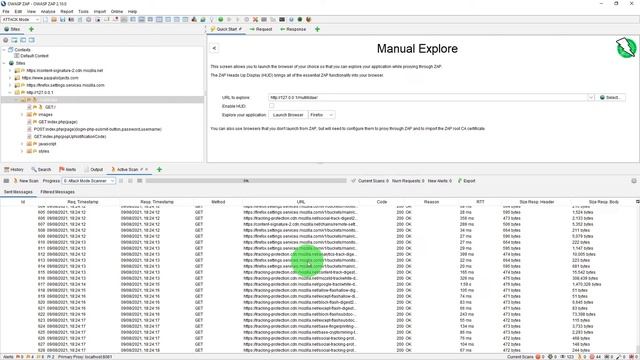The image size is (640, 360).
Task: Click the Snapshot Session toolbar icon
Action: click(71, 19)
